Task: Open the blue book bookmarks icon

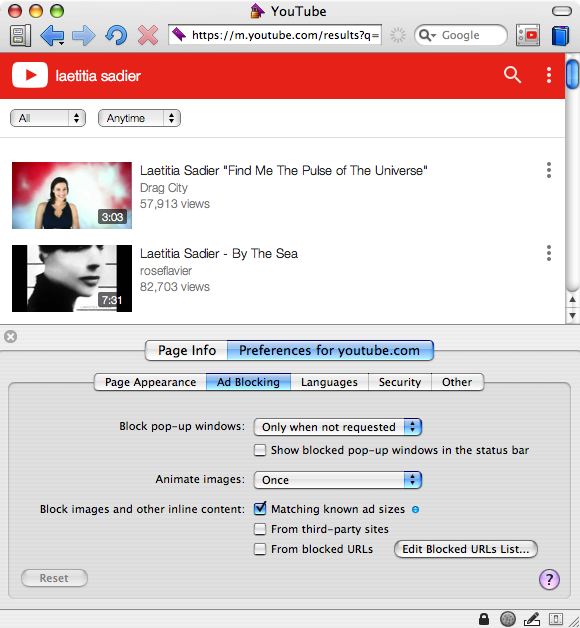Action: click(560, 35)
